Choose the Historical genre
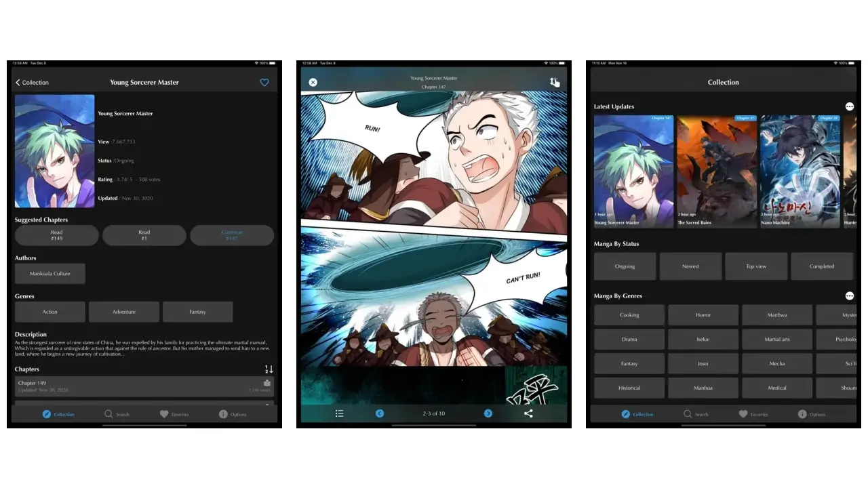Image resolution: width=868 pixels, height=488 pixels. pyautogui.click(x=629, y=388)
